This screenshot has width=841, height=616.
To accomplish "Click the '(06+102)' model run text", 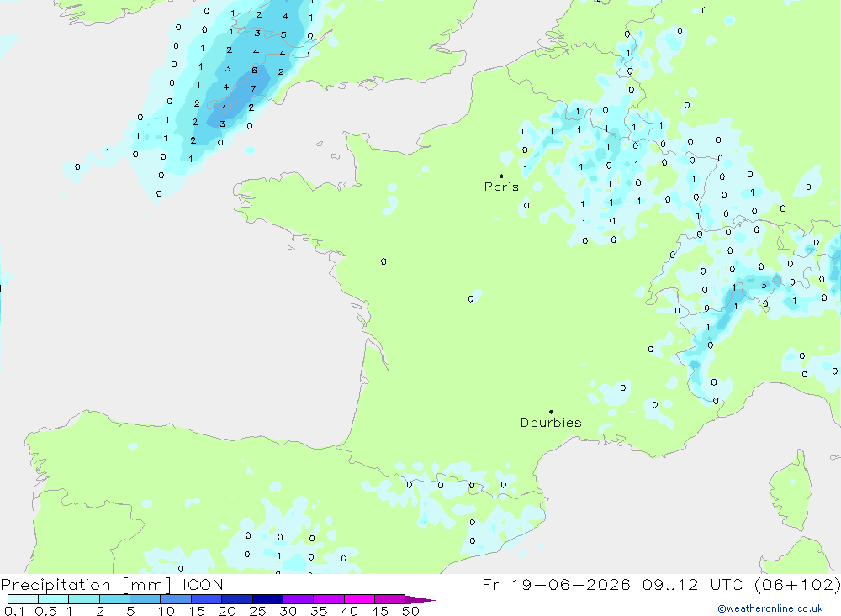I will pos(797,584).
